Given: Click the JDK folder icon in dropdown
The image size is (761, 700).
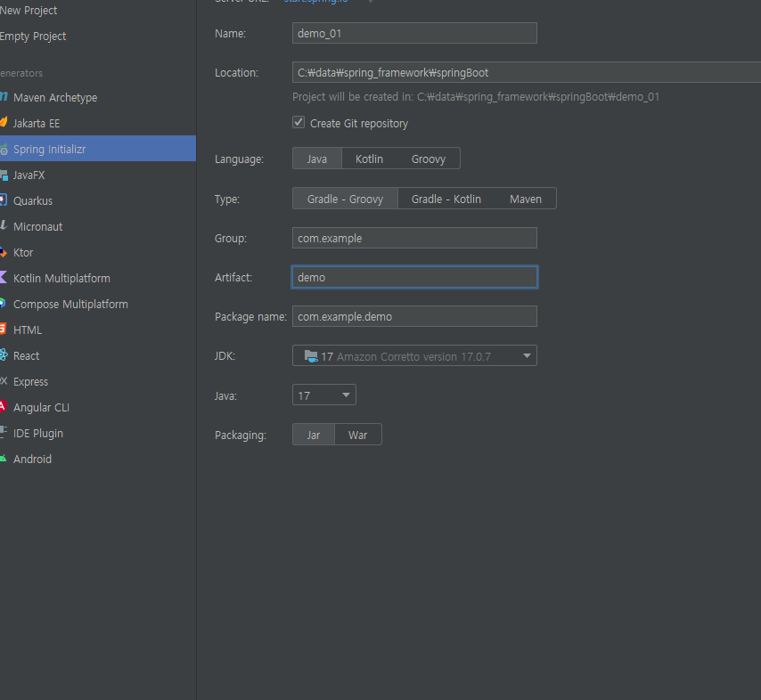Looking at the screenshot, I should 311,356.
